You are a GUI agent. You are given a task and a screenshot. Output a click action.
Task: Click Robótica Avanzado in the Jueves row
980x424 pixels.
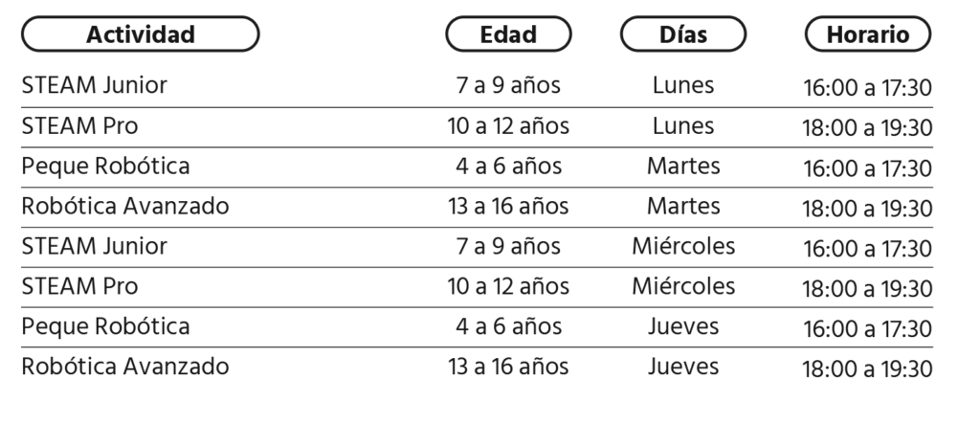(125, 366)
